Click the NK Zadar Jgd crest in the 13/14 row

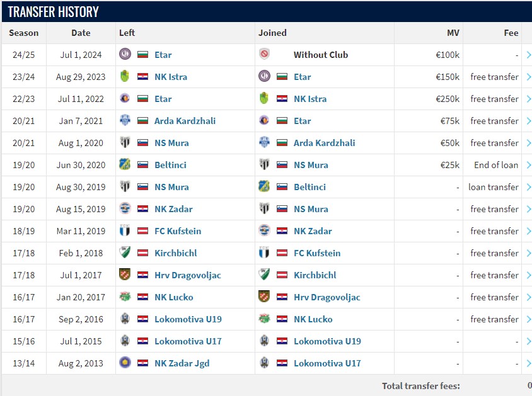(x=125, y=363)
